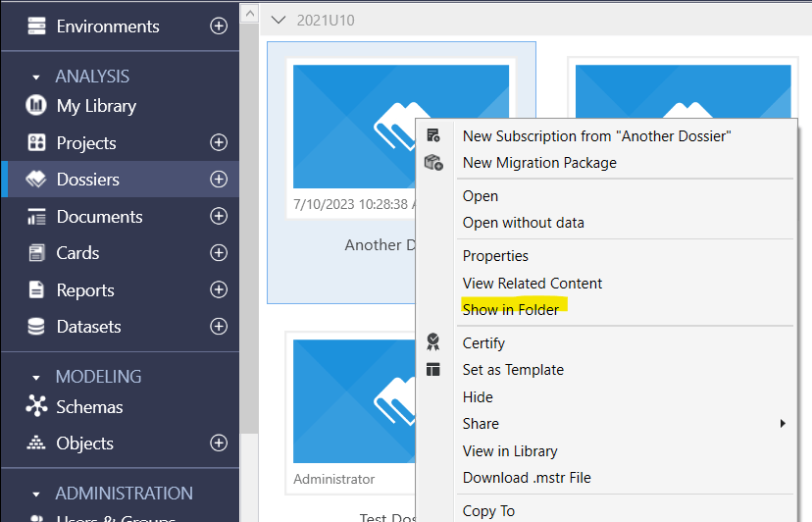The height and width of the screenshot is (522, 812).
Task: Click plus icon next to Cards
Action: coord(219,253)
